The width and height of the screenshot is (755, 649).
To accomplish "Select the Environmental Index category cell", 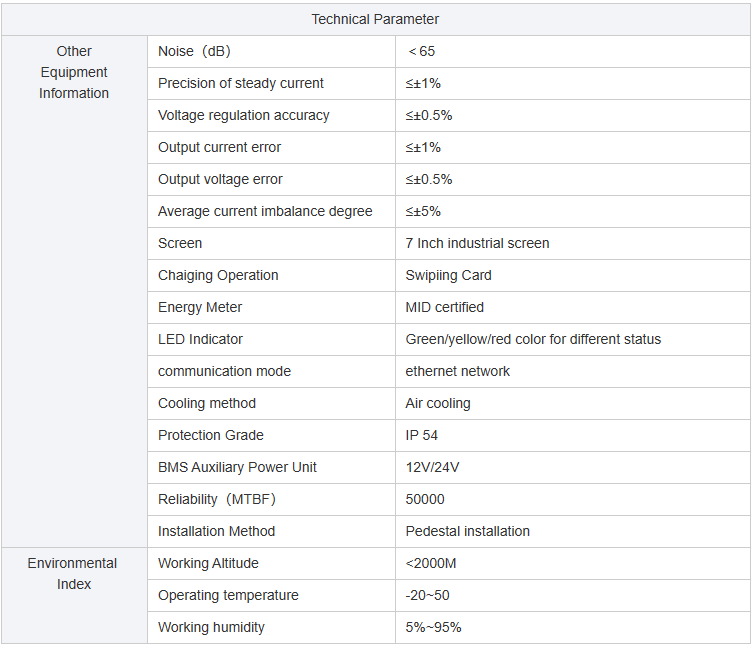I will [74, 596].
